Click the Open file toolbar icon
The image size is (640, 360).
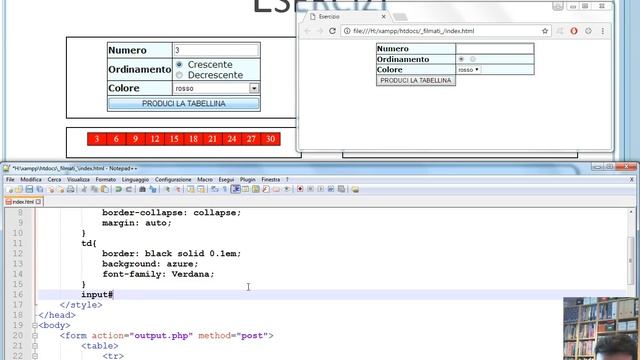tap(19, 189)
